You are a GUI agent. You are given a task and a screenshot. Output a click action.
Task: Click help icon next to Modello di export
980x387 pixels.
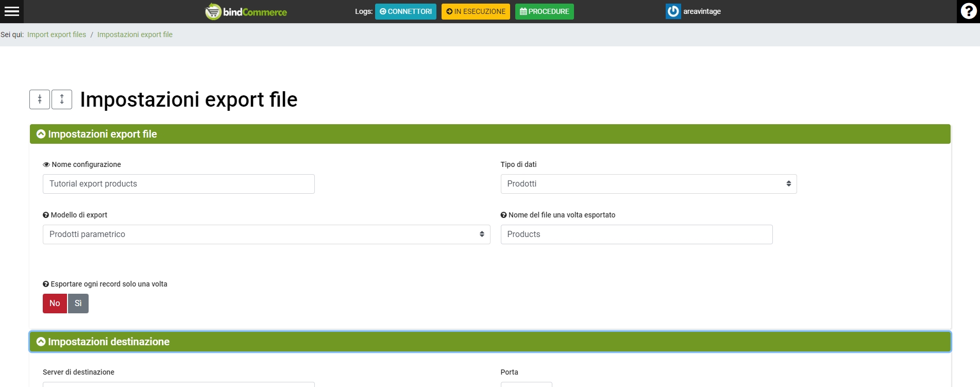46,215
